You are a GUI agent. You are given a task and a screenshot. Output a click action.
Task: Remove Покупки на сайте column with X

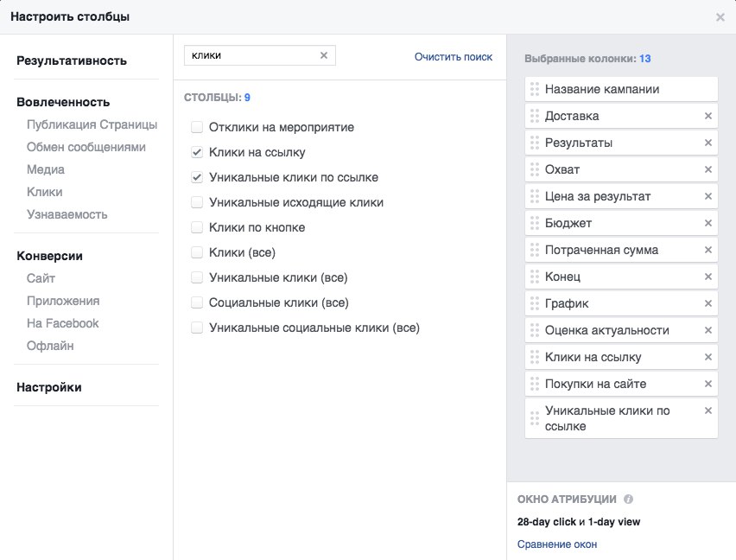[708, 384]
